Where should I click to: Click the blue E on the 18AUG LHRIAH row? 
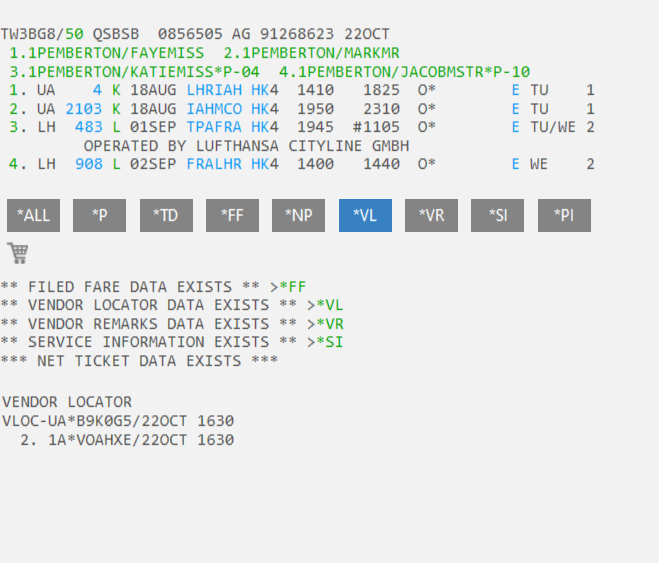[x=516, y=90]
